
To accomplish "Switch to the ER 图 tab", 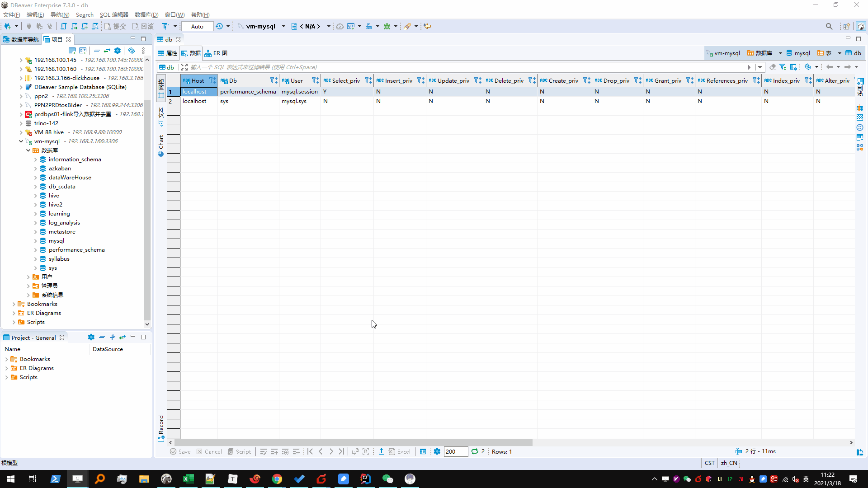I will 216,53.
